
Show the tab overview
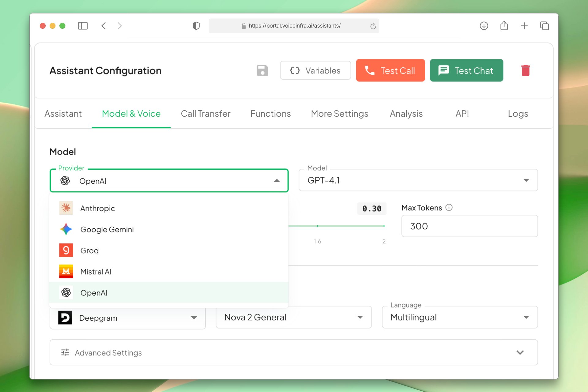click(x=545, y=26)
